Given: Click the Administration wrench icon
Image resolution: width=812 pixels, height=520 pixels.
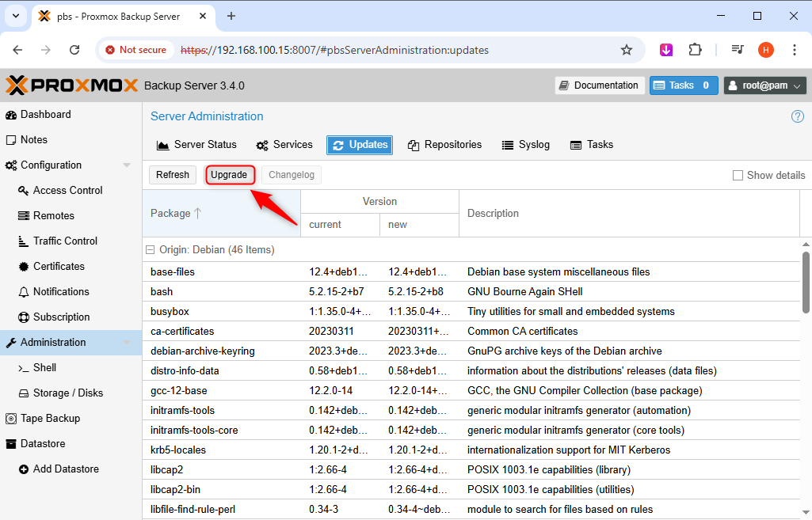Looking at the screenshot, I should click(11, 343).
